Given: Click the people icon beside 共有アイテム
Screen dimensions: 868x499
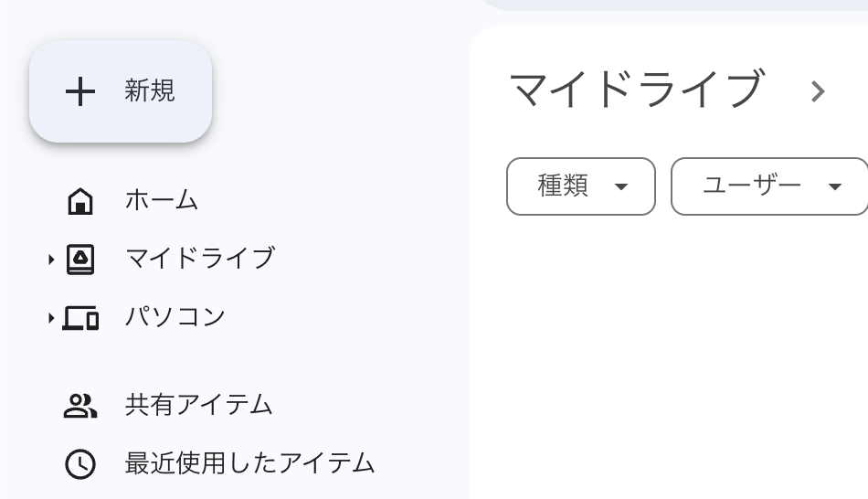Looking at the screenshot, I should tap(80, 406).
